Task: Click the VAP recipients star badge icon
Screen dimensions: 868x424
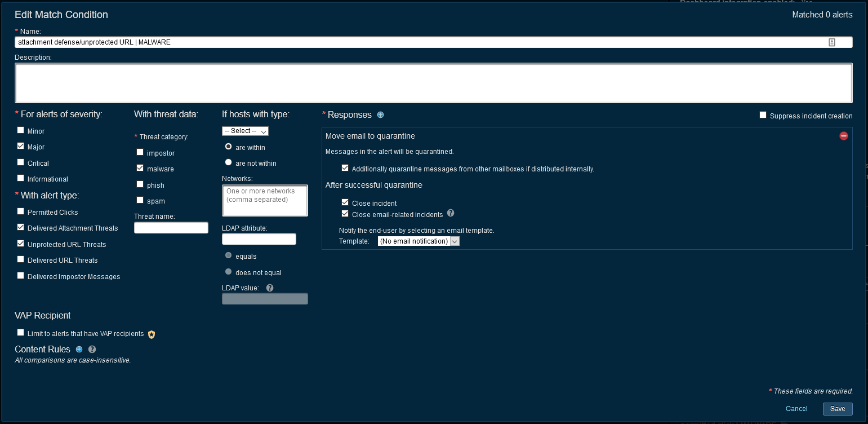Action: 152,334
